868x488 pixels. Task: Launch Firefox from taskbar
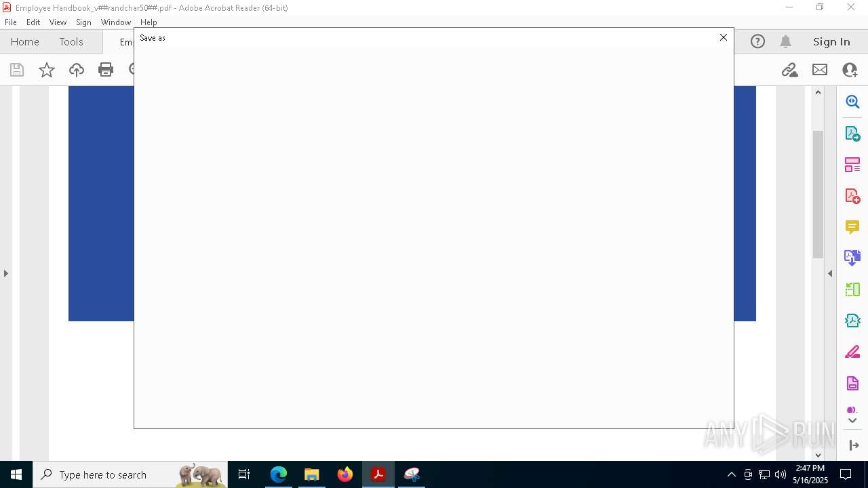pyautogui.click(x=345, y=474)
